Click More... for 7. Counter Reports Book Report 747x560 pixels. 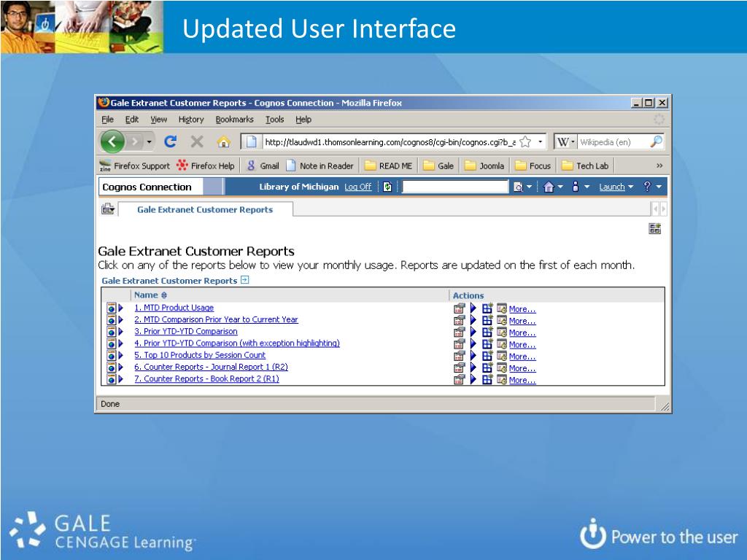[x=522, y=380]
